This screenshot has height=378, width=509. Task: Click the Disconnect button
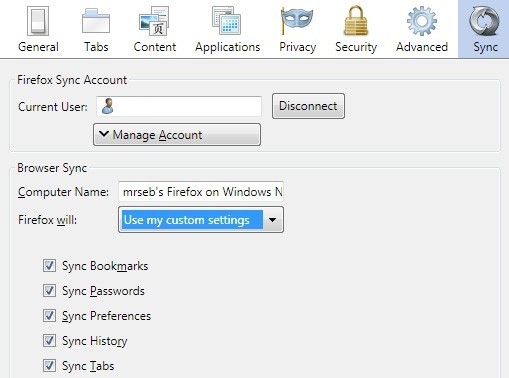click(x=308, y=106)
